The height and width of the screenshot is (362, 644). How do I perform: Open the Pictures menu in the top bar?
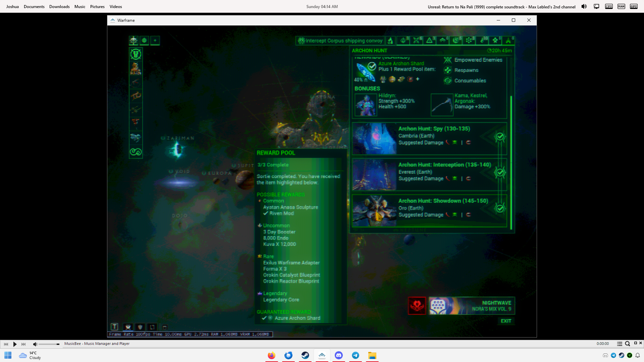[x=97, y=7]
